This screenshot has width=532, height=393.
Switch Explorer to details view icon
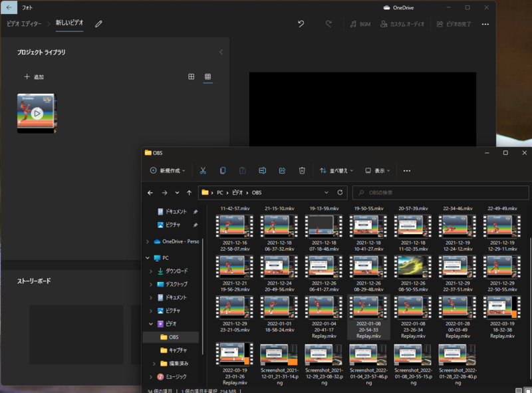(x=519, y=390)
